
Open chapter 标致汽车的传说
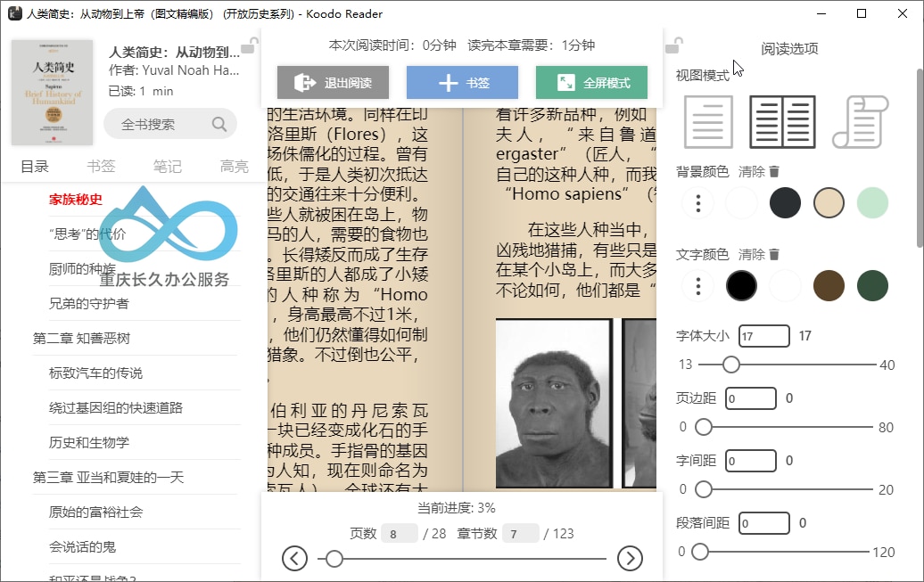click(x=95, y=373)
